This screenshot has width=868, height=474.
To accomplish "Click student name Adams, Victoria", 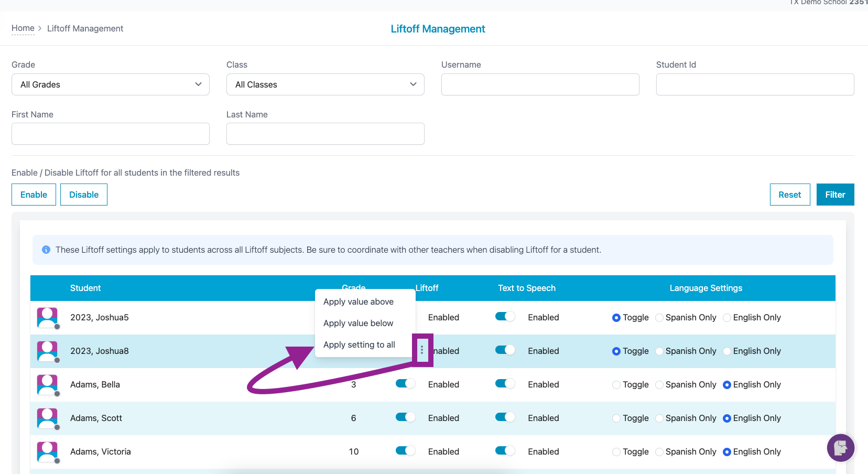I will tap(101, 451).
